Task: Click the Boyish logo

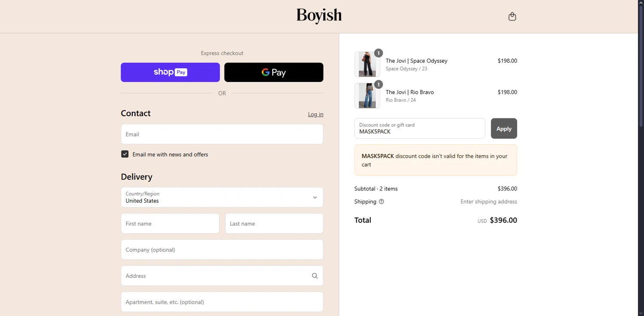Action: pyautogui.click(x=319, y=16)
